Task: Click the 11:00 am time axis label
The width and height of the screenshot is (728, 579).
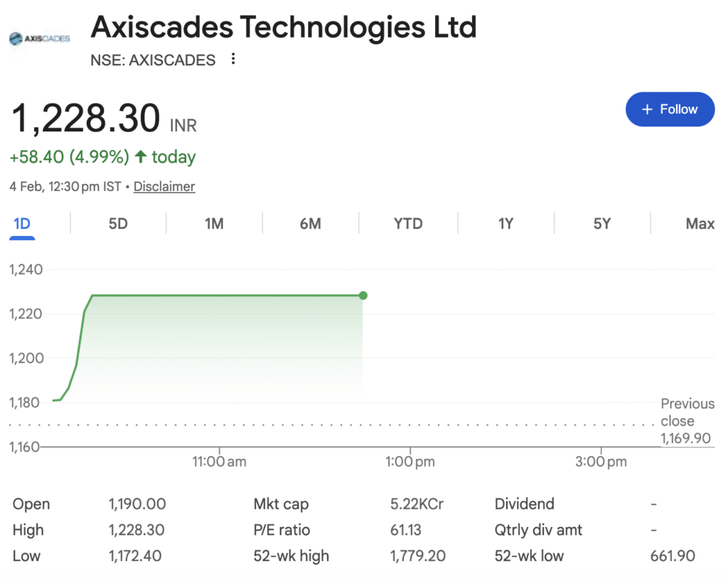Action: coord(219,462)
